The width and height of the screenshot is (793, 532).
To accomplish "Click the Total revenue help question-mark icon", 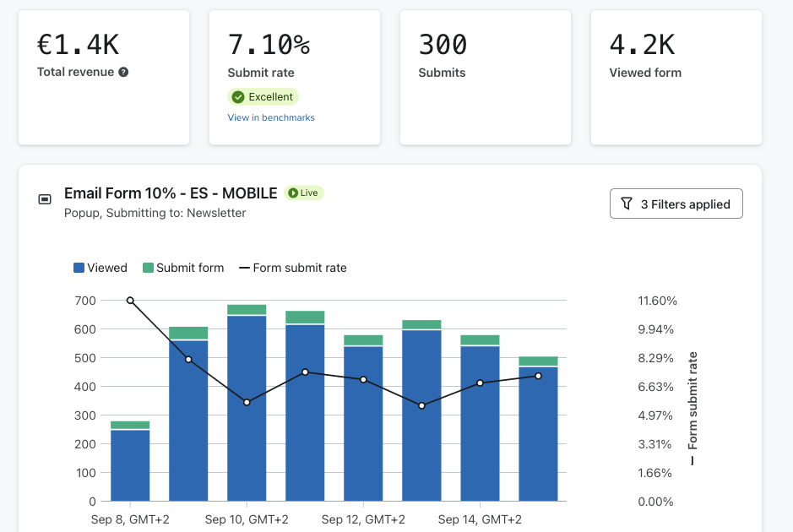I will [x=123, y=73].
